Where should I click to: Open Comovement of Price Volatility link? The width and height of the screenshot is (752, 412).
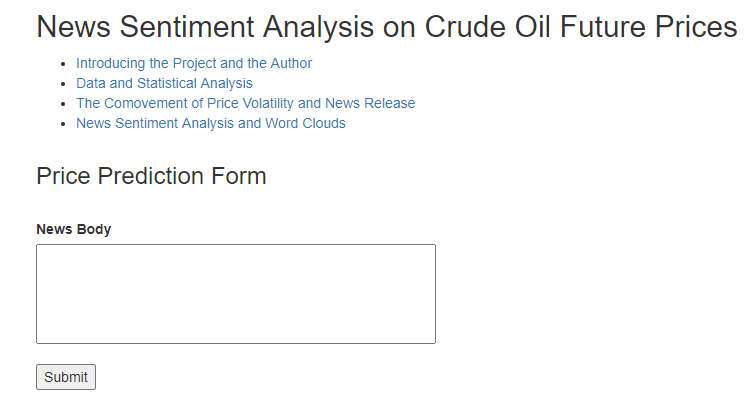point(245,103)
